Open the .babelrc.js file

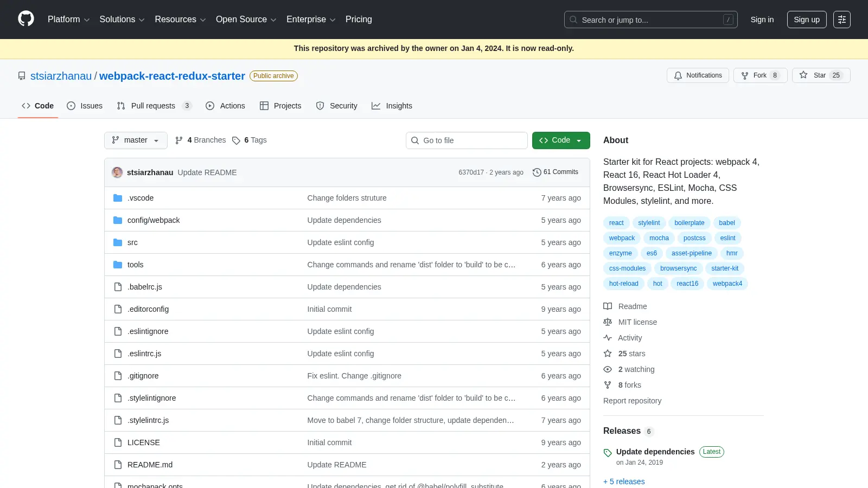click(x=145, y=287)
